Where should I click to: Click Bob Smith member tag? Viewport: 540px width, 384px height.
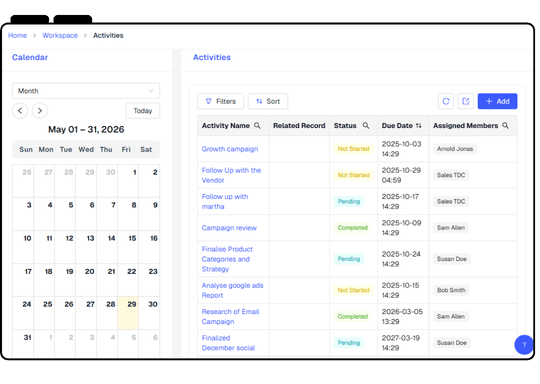pyautogui.click(x=451, y=290)
